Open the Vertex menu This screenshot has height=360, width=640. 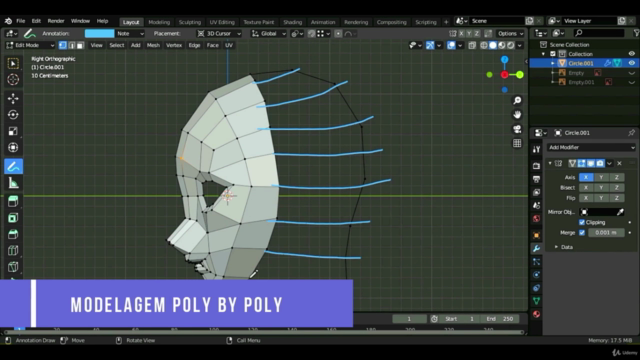tap(174, 45)
